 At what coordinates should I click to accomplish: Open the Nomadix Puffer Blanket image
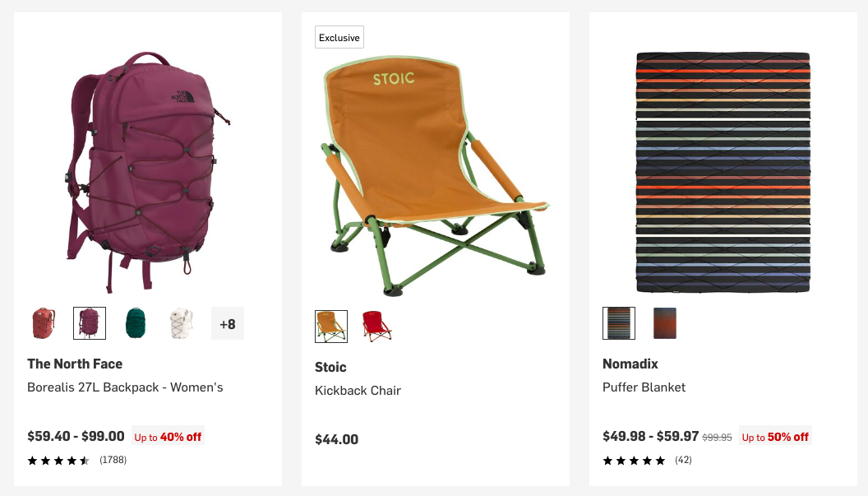(723, 173)
